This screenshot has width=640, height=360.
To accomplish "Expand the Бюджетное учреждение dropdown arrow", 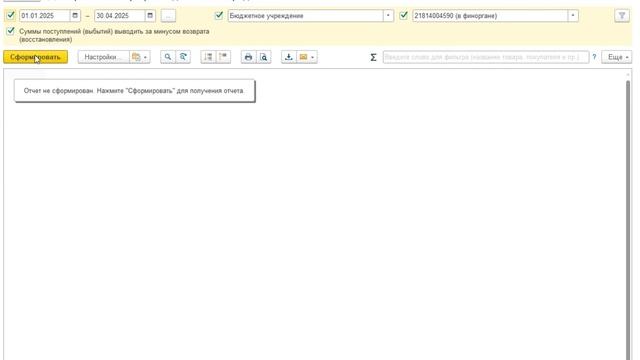I will [x=388, y=16].
